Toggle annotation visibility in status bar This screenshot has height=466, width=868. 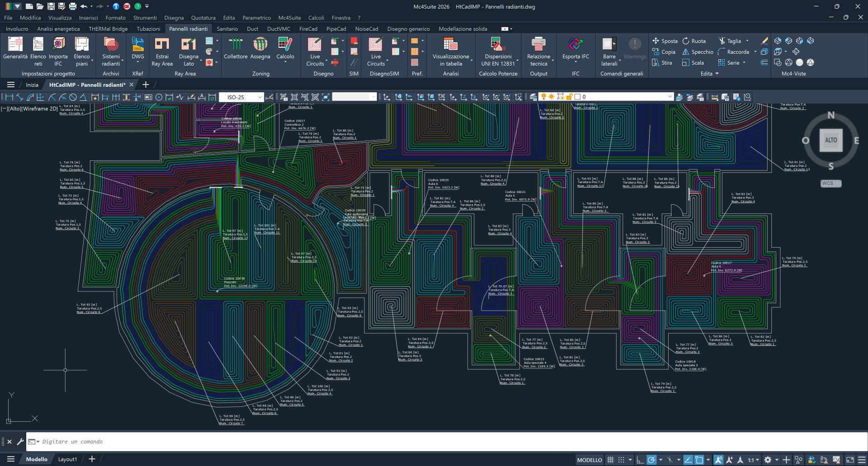coord(718,460)
